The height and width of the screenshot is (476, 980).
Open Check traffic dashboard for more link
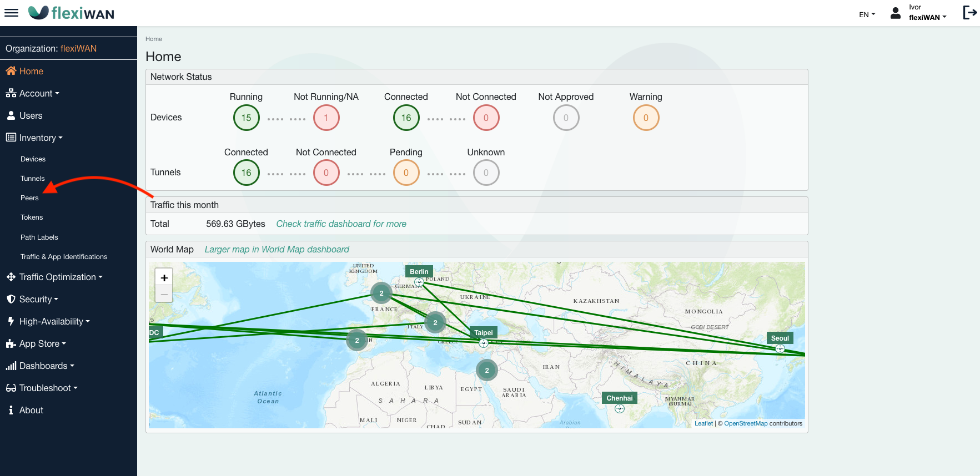click(341, 224)
